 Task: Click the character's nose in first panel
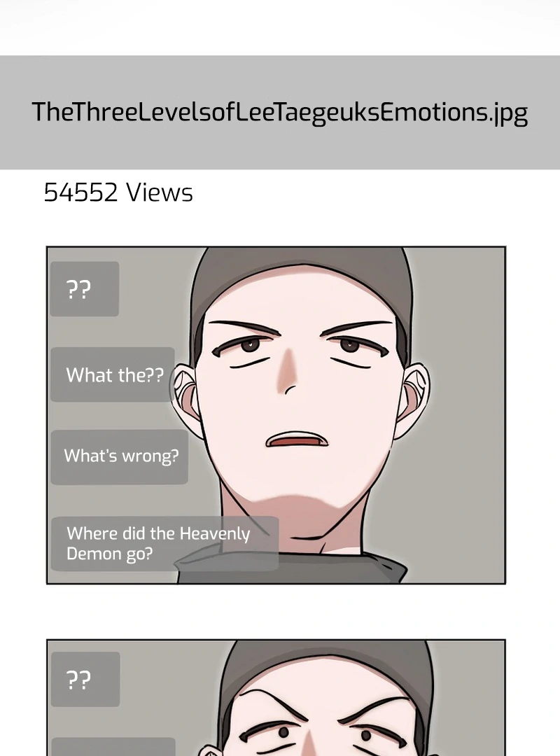(289, 370)
